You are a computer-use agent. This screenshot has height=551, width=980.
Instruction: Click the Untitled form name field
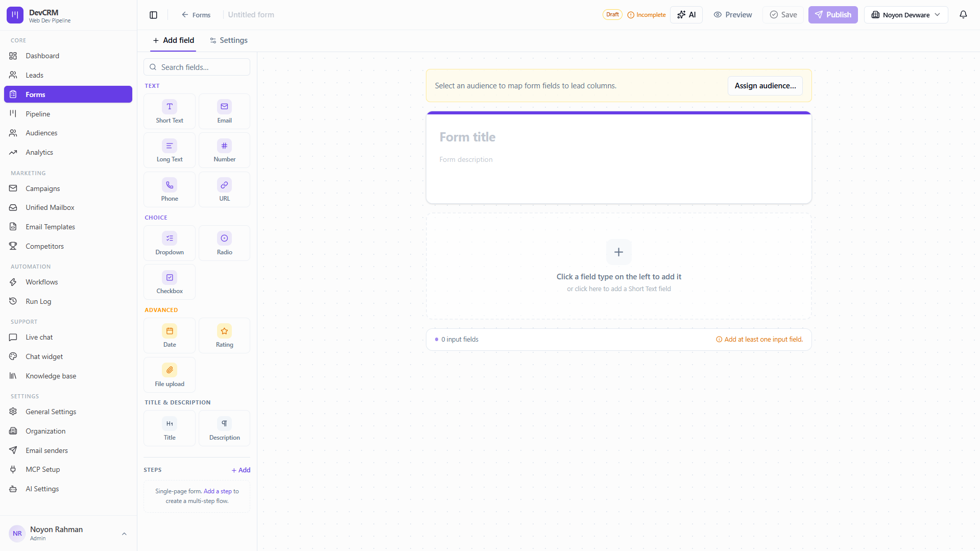click(x=251, y=15)
